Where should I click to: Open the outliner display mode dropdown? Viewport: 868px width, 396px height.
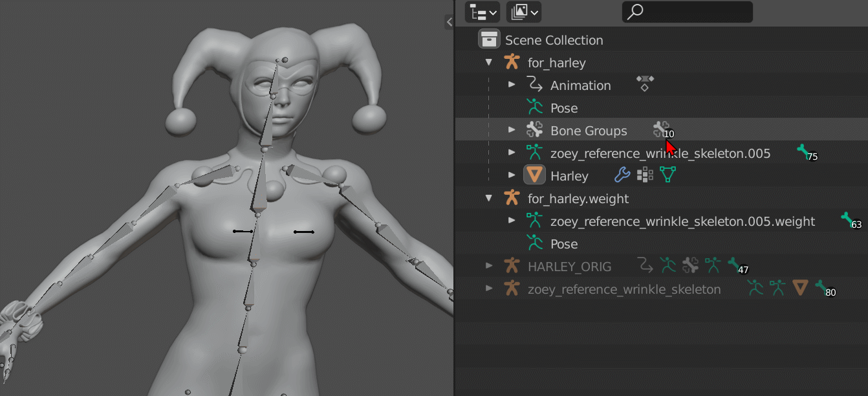tap(483, 12)
